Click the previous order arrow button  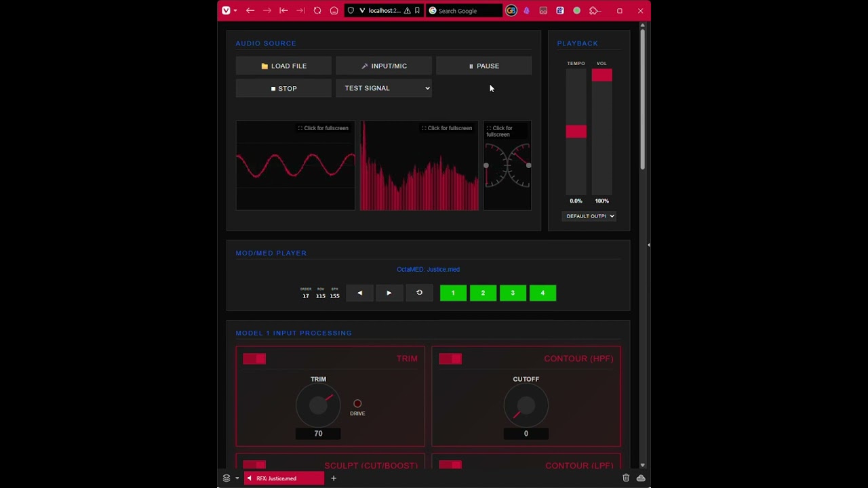[x=360, y=293]
